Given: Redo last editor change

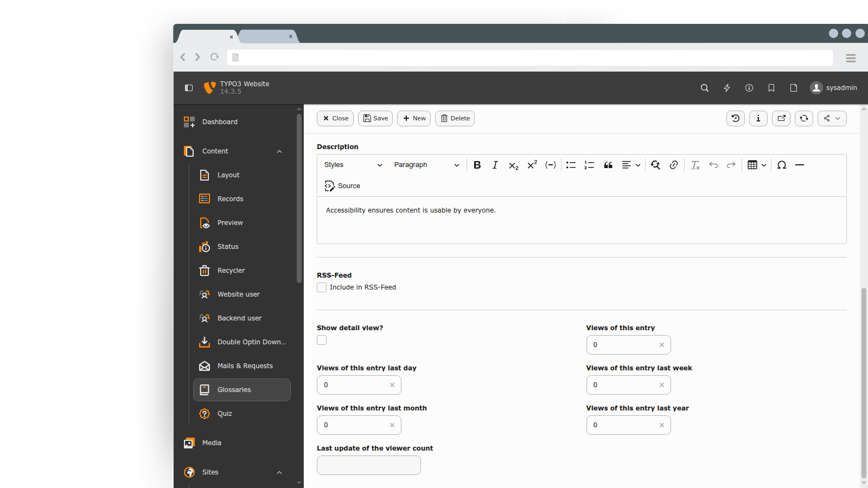Looking at the screenshot, I should click(731, 165).
